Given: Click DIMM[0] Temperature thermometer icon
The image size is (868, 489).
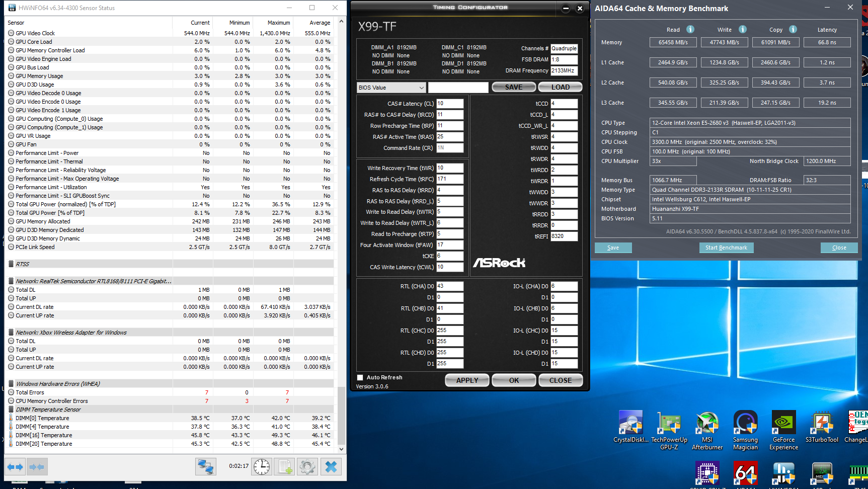Looking at the screenshot, I should (x=11, y=418).
